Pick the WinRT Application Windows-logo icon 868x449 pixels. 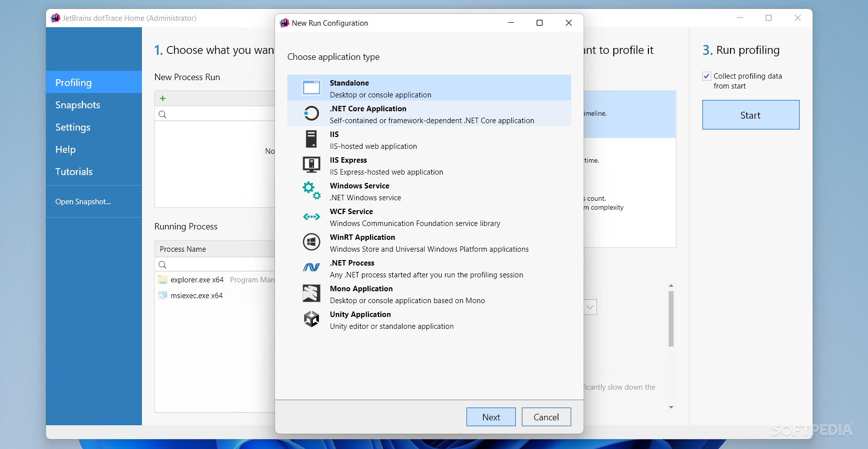(312, 242)
